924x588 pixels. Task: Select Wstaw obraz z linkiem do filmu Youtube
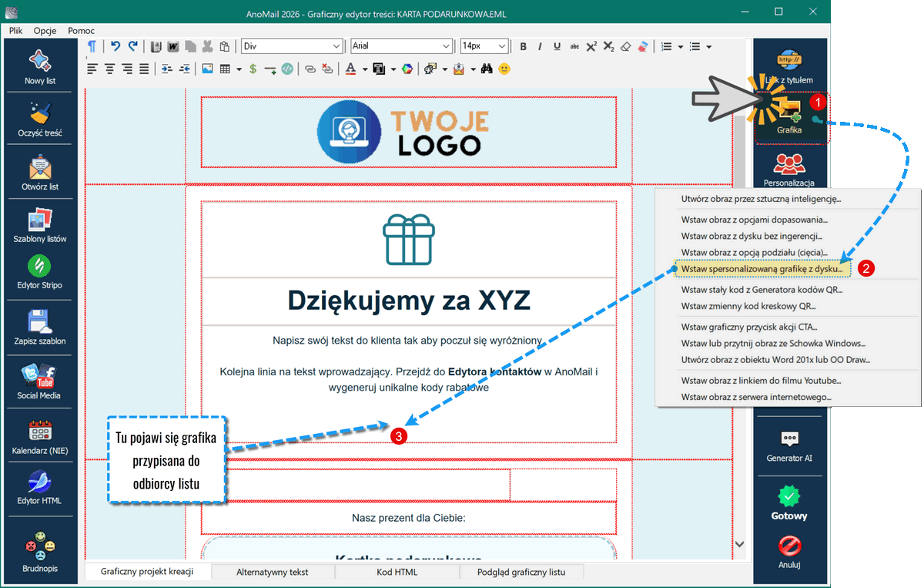(x=761, y=380)
